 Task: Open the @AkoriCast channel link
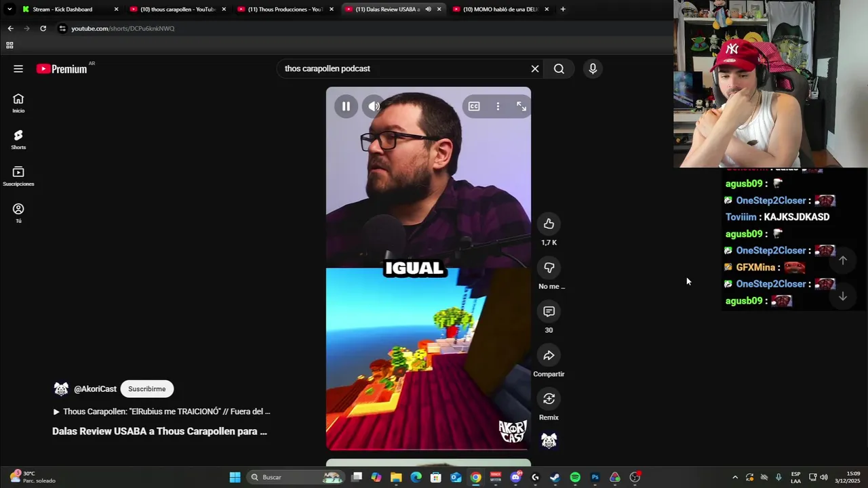95,389
